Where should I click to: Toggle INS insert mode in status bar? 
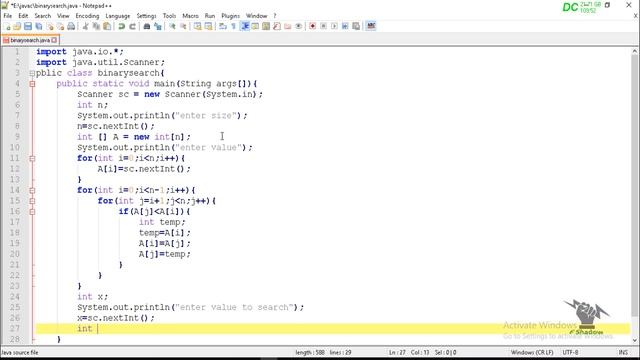tap(623, 352)
